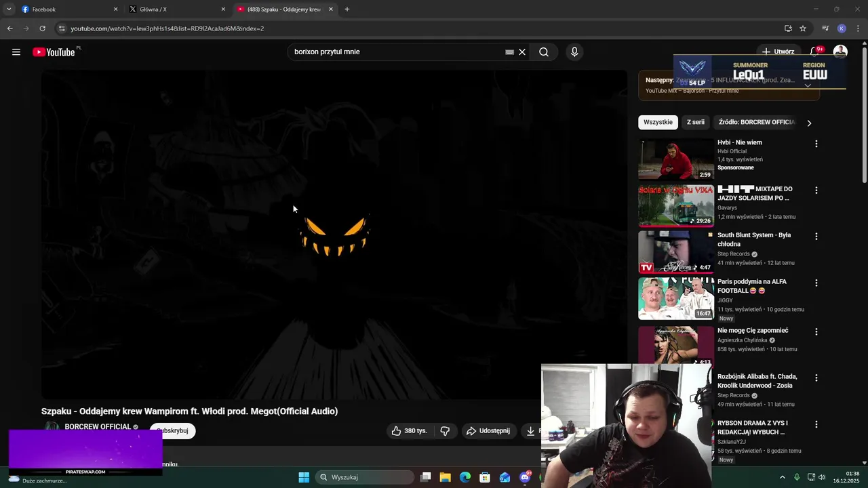
Task: Show more filter chips with right arrow
Action: 809,123
